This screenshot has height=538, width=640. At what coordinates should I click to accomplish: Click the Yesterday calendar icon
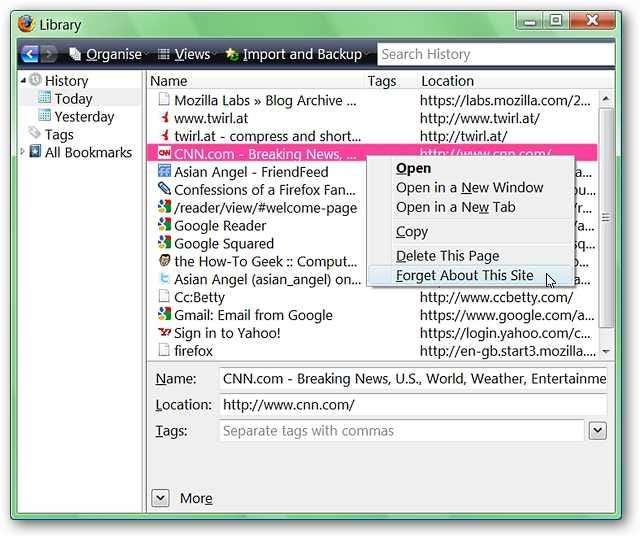click(x=44, y=116)
